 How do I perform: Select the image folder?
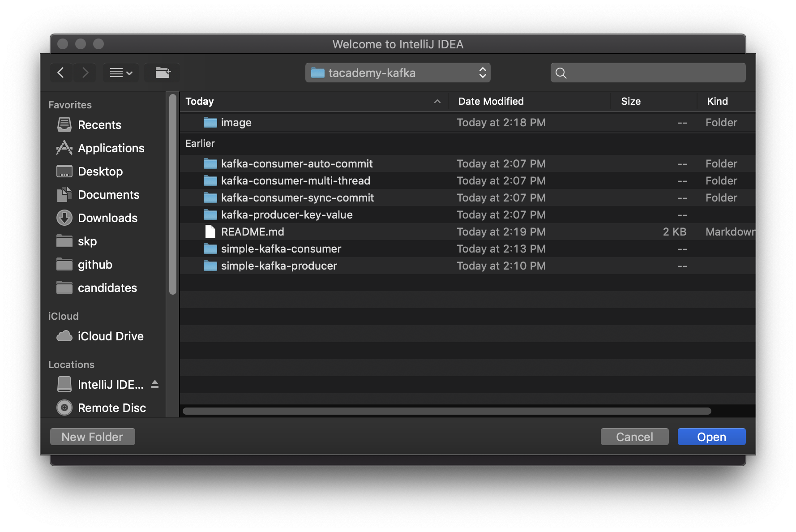[x=467, y=123]
